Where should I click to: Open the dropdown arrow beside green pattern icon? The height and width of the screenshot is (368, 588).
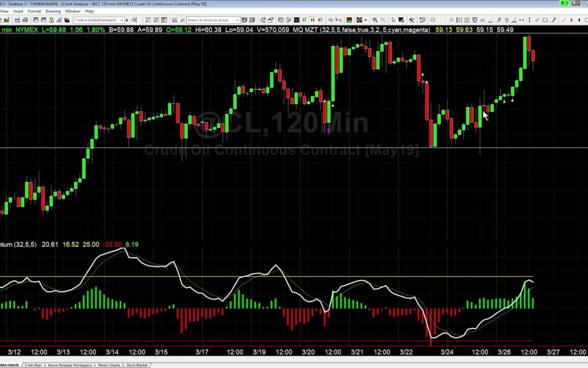[x=365, y=20]
